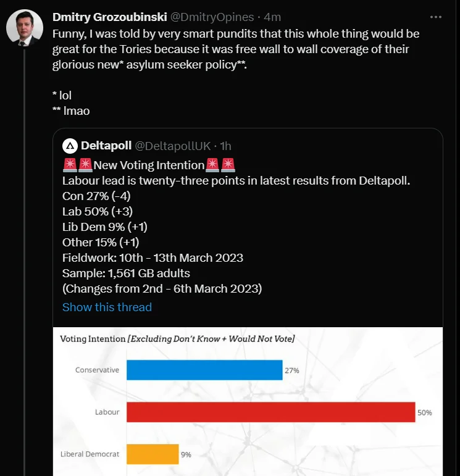Click the Show this thread link
The height and width of the screenshot is (476, 460).
(x=107, y=307)
